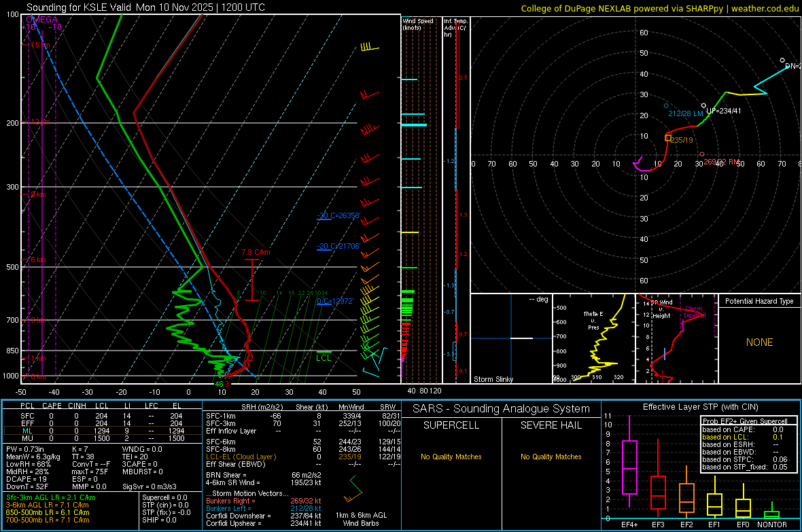Image resolution: width=802 pixels, height=532 pixels.
Task: Click the LCL-EL (Cloud Layer) row
Action: (303, 457)
